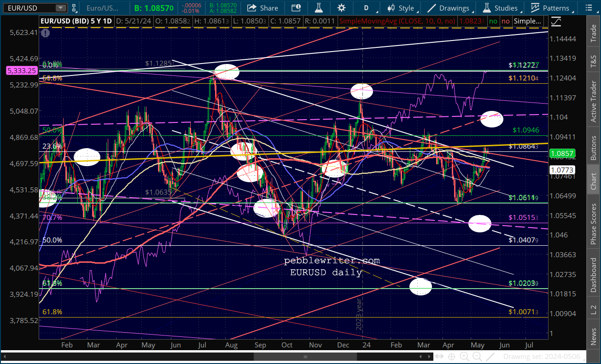Click the zoom in magnifier icon
This screenshot has height=364, width=601.
[x=465, y=357]
